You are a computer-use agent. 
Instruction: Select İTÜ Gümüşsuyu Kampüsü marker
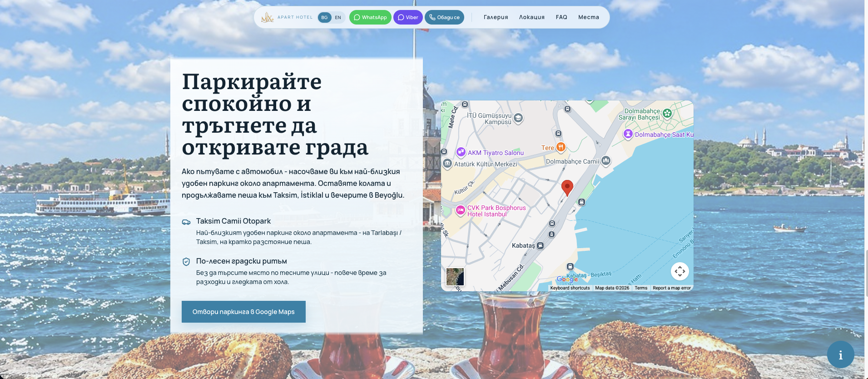pos(518,118)
